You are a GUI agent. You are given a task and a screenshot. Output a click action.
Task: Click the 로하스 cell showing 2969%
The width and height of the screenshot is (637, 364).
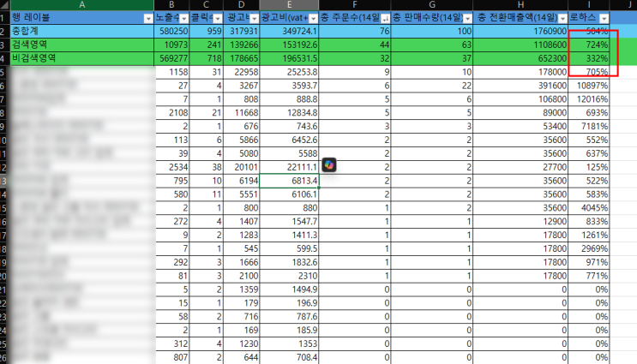[x=589, y=248]
